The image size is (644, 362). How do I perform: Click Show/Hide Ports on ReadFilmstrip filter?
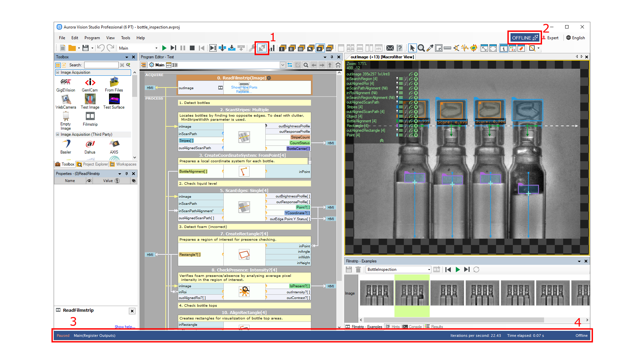244,87
